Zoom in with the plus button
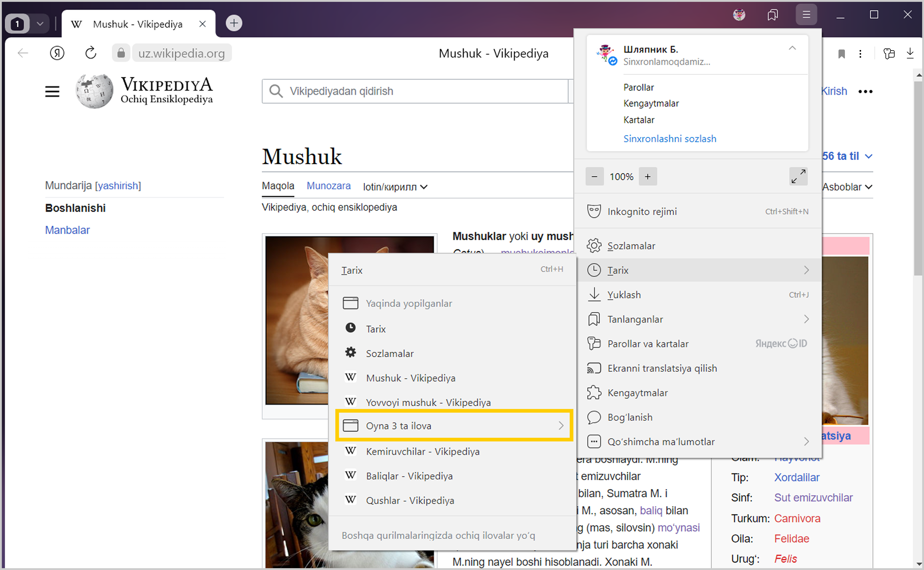The width and height of the screenshot is (924, 570). [648, 176]
